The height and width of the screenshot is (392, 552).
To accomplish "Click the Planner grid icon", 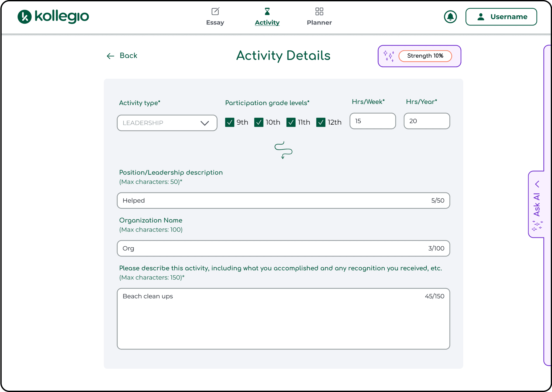I will point(319,11).
